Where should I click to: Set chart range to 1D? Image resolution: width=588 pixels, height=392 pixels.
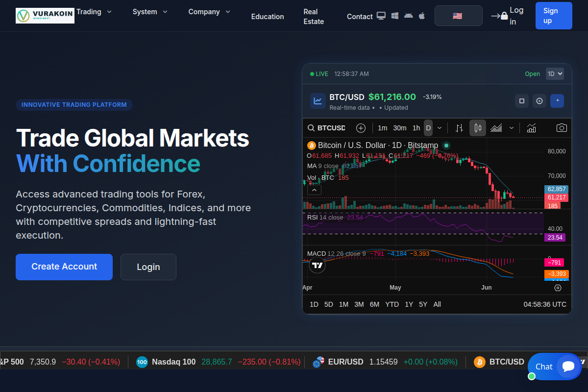pyautogui.click(x=314, y=304)
